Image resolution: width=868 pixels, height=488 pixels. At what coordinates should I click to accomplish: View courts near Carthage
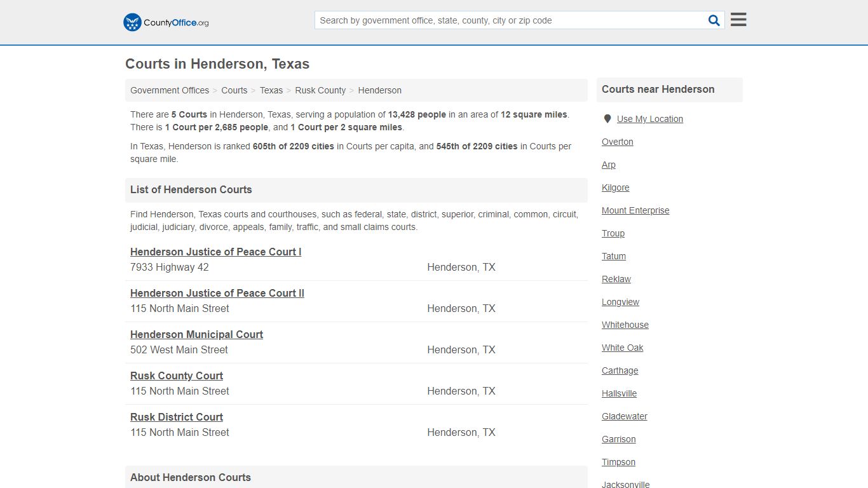620,370
